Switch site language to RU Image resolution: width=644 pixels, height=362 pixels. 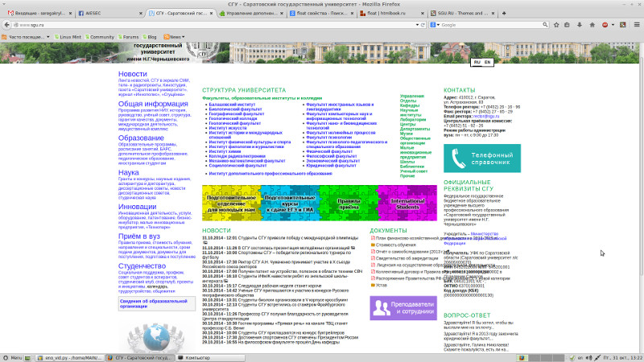[477, 62]
